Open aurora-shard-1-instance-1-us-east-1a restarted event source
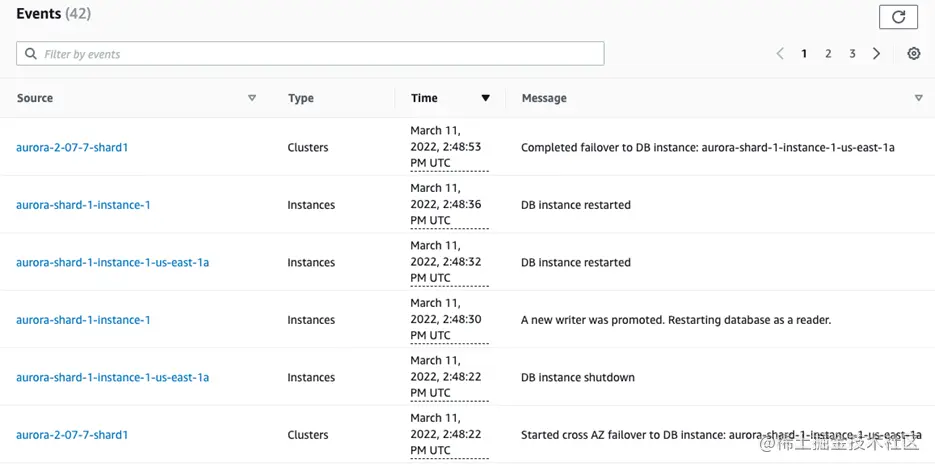 (x=112, y=263)
